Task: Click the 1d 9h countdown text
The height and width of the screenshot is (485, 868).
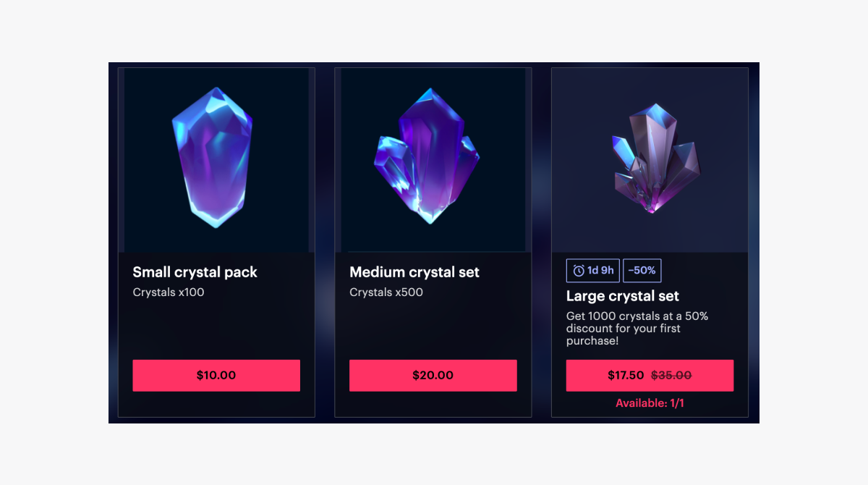Action: point(600,271)
